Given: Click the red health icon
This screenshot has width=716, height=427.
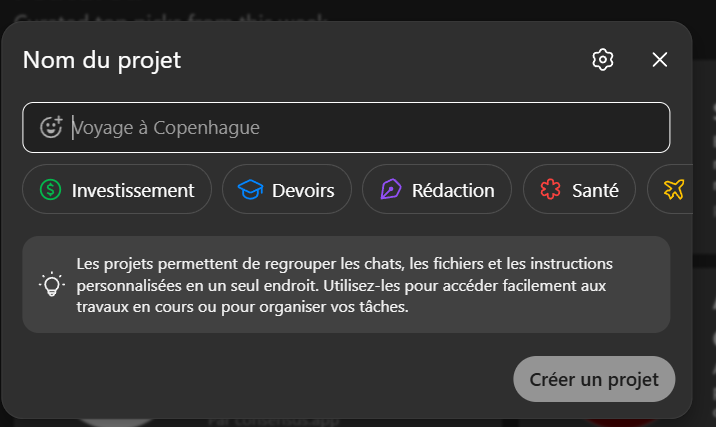Looking at the screenshot, I should (x=550, y=190).
